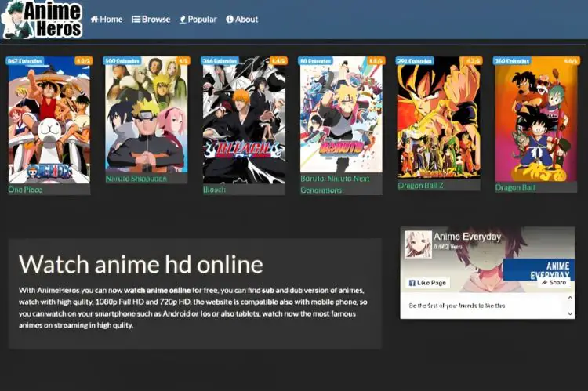Click the Facebook Like Page button
588x391 pixels.
427,283
